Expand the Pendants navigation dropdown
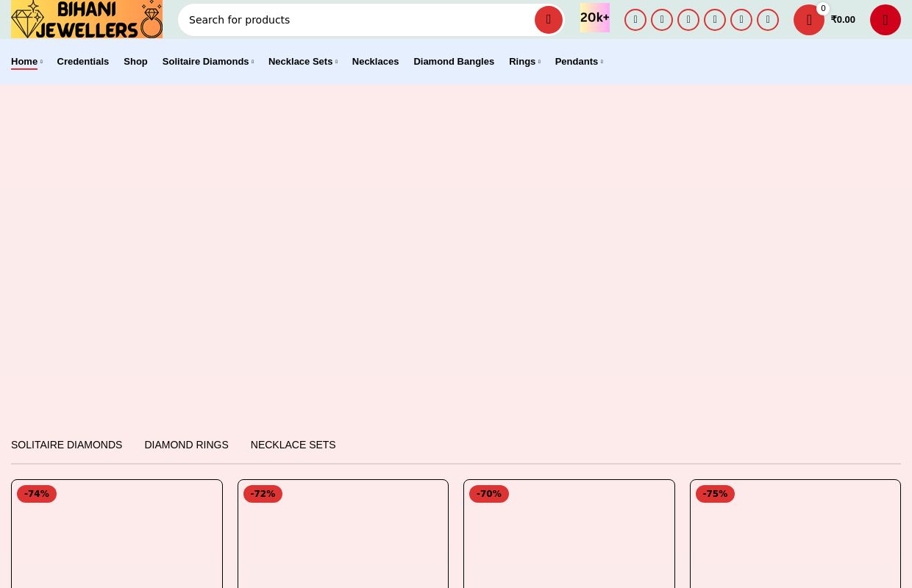 pyautogui.click(x=579, y=62)
